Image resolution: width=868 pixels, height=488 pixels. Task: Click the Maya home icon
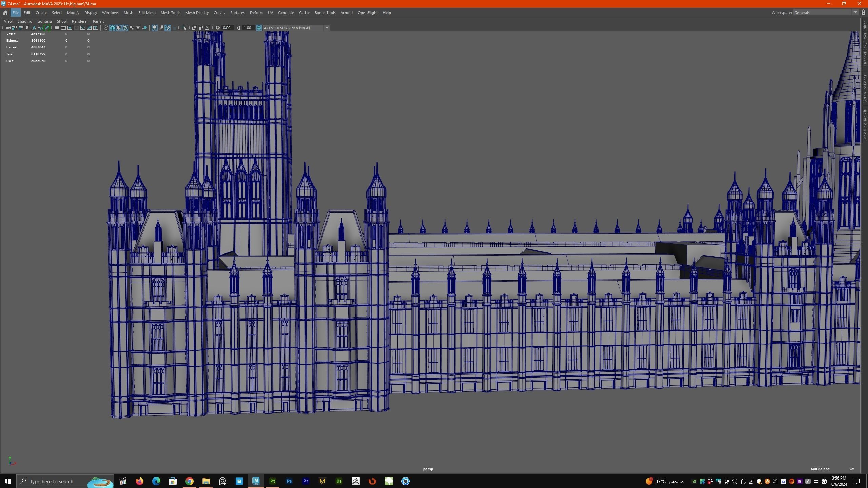click(5, 13)
